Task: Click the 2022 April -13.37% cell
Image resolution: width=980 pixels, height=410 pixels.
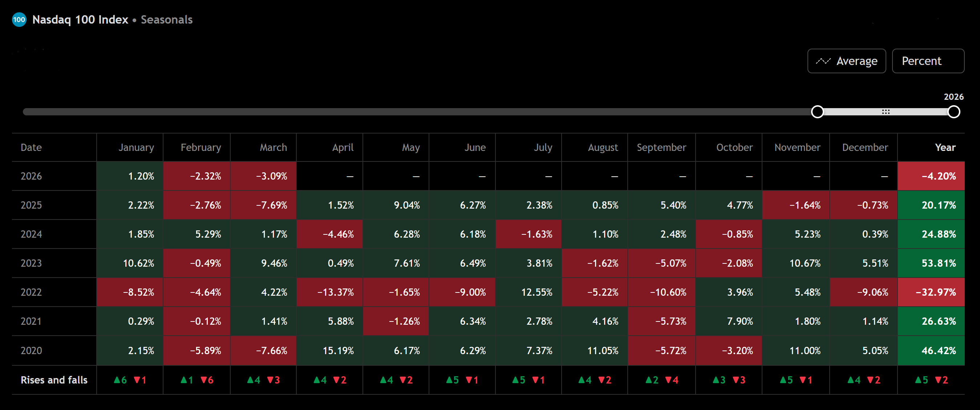Action: pyautogui.click(x=329, y=292)
